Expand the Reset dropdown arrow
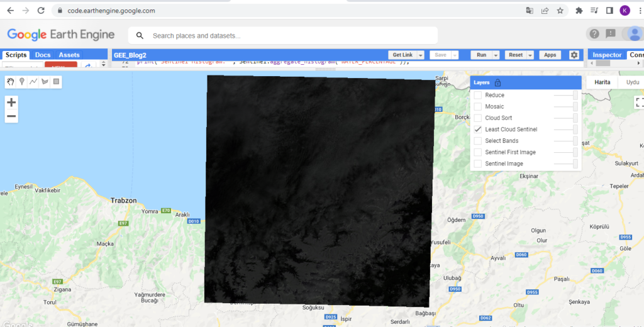The height and width of the screenshot is (327, 644). coord(531,55)
